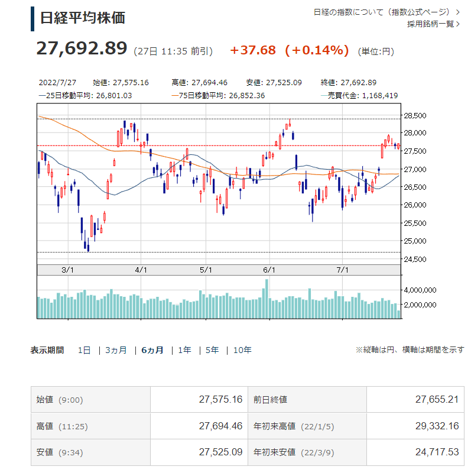471x476 pixels.
Task: Click the table's opening value 27,575.16
Action: [220, 400]
